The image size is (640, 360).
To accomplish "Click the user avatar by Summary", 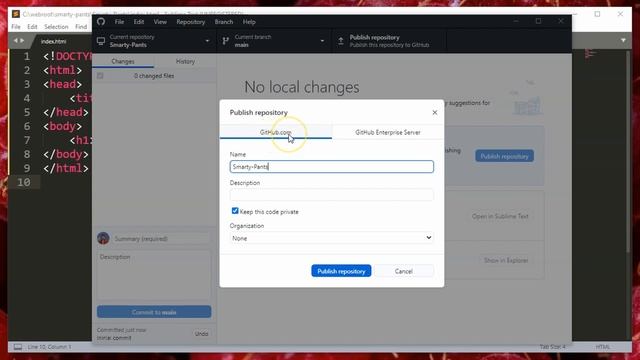I will tap(103, 238).
